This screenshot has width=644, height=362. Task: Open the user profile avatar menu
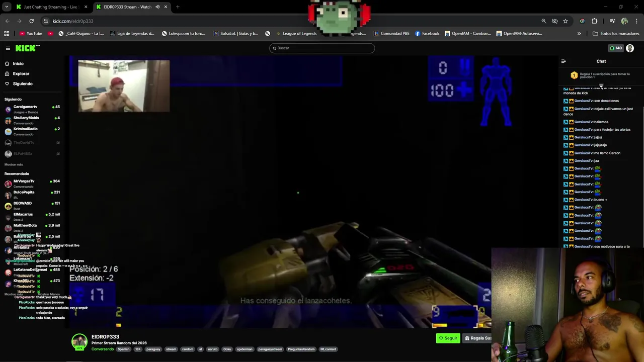pos(630,48)
